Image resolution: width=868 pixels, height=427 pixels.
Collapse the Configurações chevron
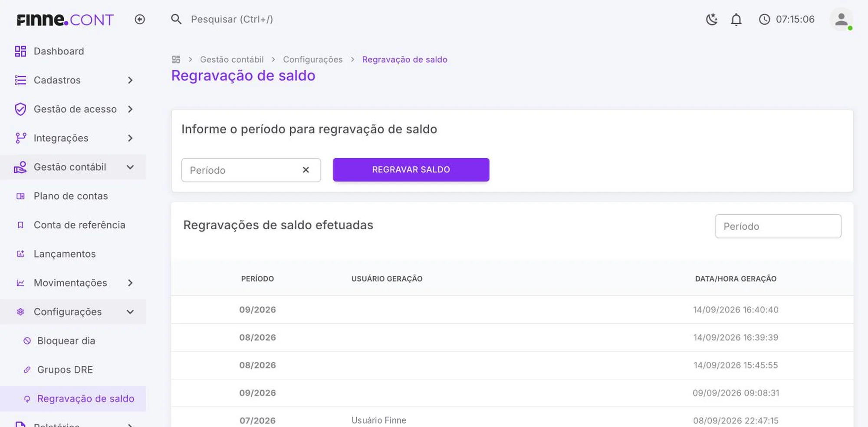pyautogui.click(x=130, y=312)
